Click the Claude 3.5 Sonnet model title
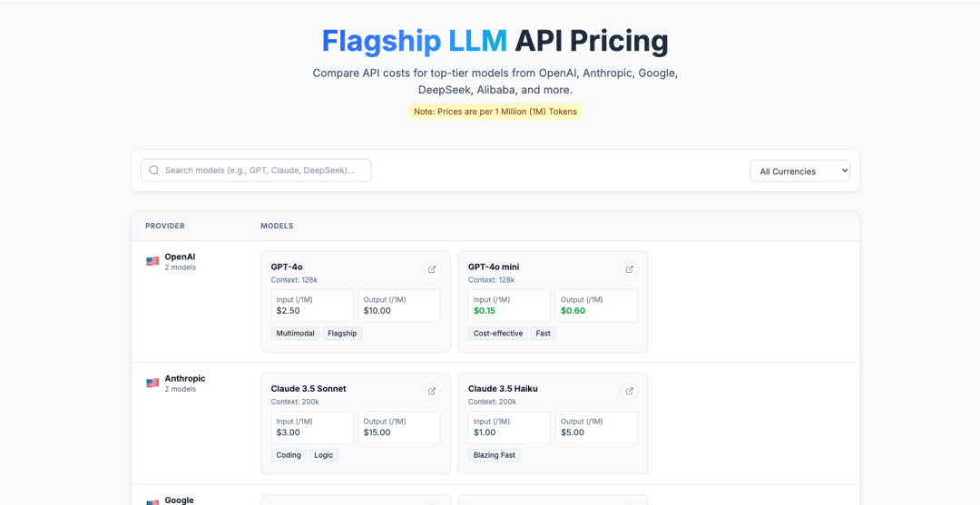980x505 pixels. click(x=309, y=388)
